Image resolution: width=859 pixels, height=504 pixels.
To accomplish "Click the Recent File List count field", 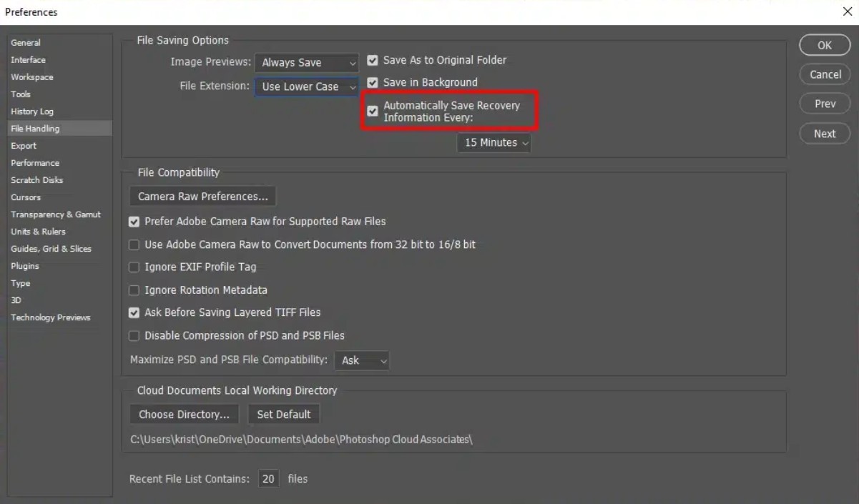I will pyautogui.click(x=268, y=479).
